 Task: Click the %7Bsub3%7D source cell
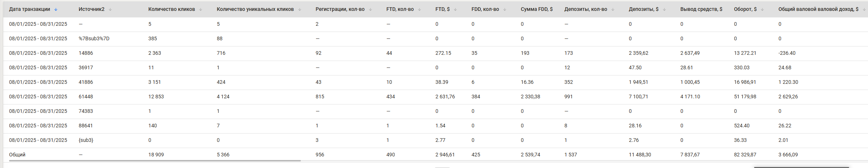[x=94, y=38]
